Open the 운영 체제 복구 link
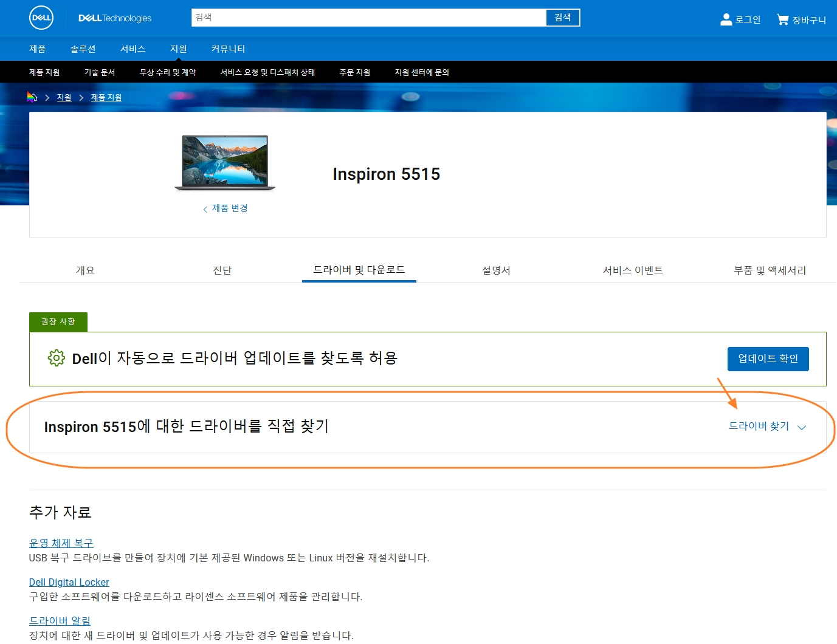The height and width of the screenshot is (644, 837). [x=60, y=543]
